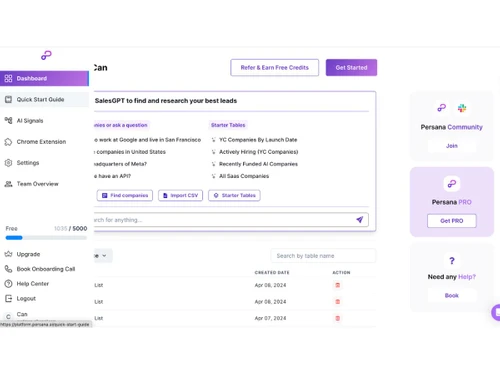The height and width of the screenshot is (375, 500).
Task: View Team Overview
Action: (38, 184)
